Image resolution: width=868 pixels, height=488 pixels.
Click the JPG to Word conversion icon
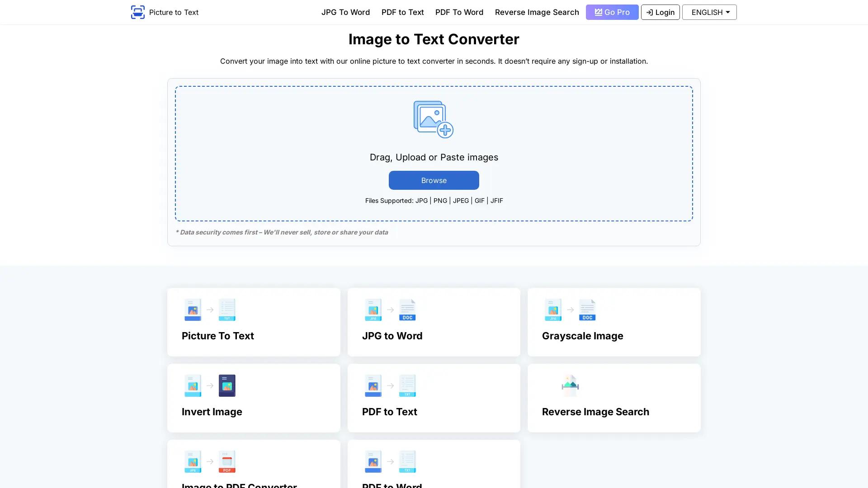click(390, 310)
